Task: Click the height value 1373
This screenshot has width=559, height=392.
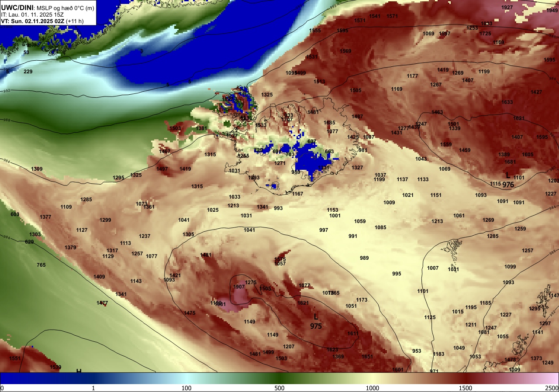Action: [536, 358]
